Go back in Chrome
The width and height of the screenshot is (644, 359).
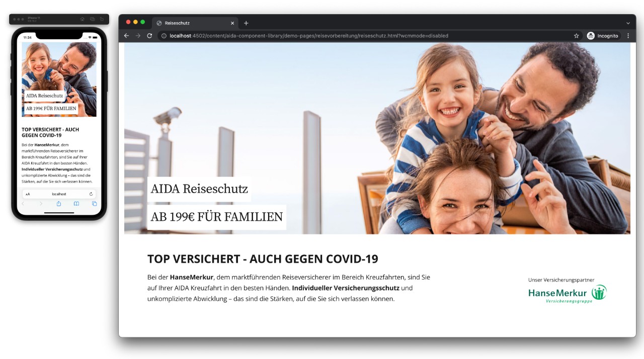tap(126, 36)
